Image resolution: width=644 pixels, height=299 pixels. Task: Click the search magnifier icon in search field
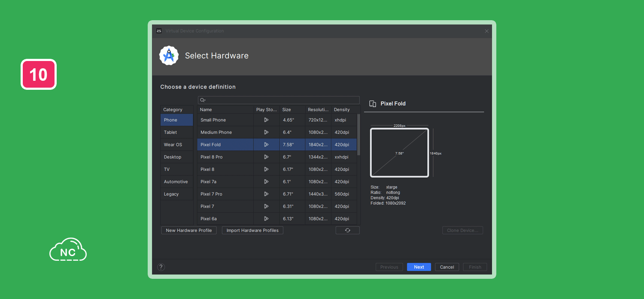click(203, 100)
